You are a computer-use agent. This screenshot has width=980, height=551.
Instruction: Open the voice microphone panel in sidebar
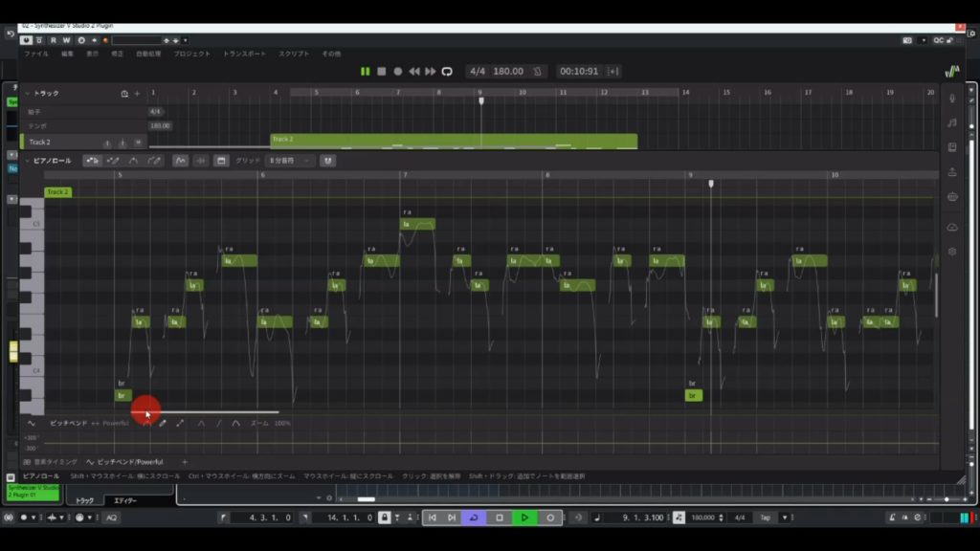(x=952, y=98)
